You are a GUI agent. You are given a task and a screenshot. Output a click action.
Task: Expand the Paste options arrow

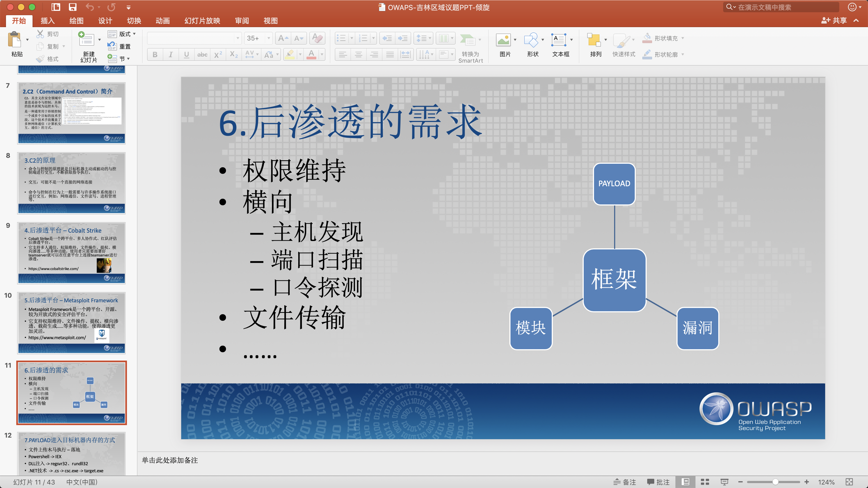[x=27, y=40]
